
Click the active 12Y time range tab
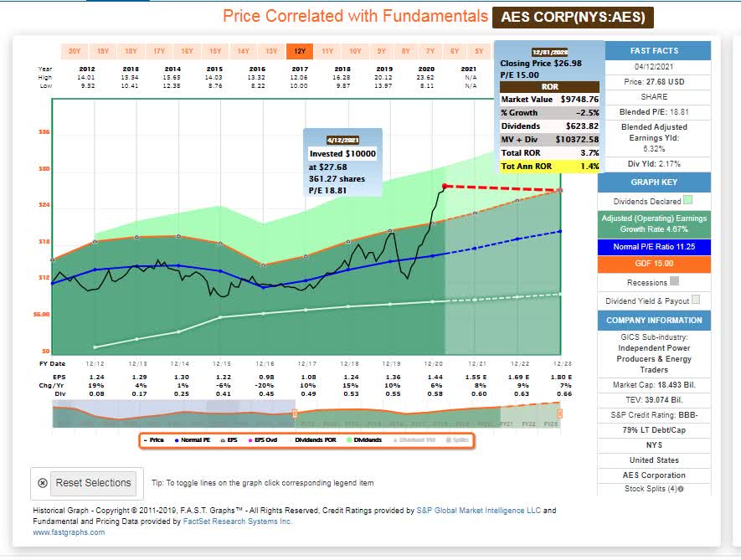(x=300, y=52)
